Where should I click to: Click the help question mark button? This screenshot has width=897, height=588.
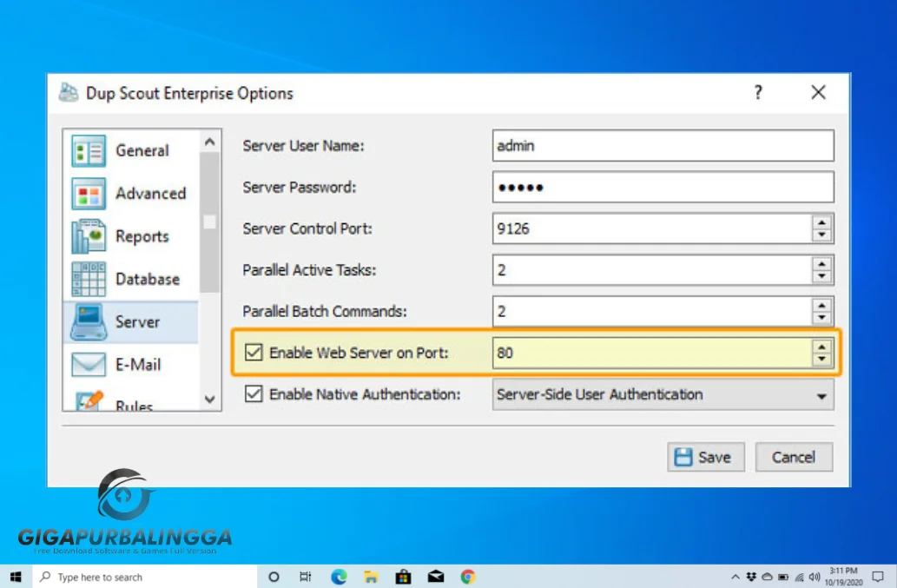(758, 93)
